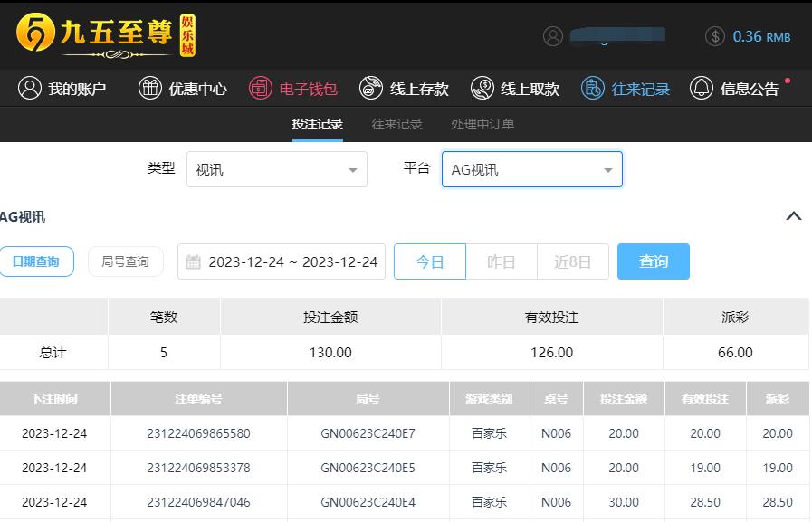Switch to 往来记录 sub-tab

coord(396,124)
